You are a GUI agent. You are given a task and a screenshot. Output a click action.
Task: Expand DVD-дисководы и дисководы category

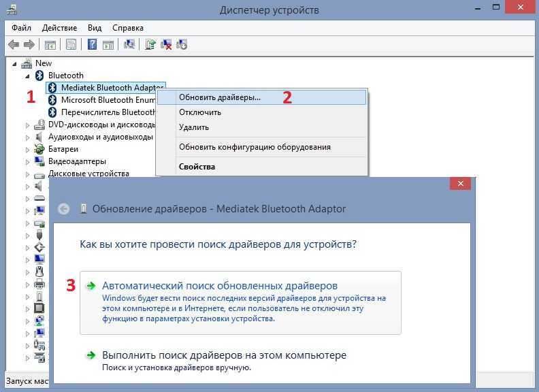coord(27,125)
